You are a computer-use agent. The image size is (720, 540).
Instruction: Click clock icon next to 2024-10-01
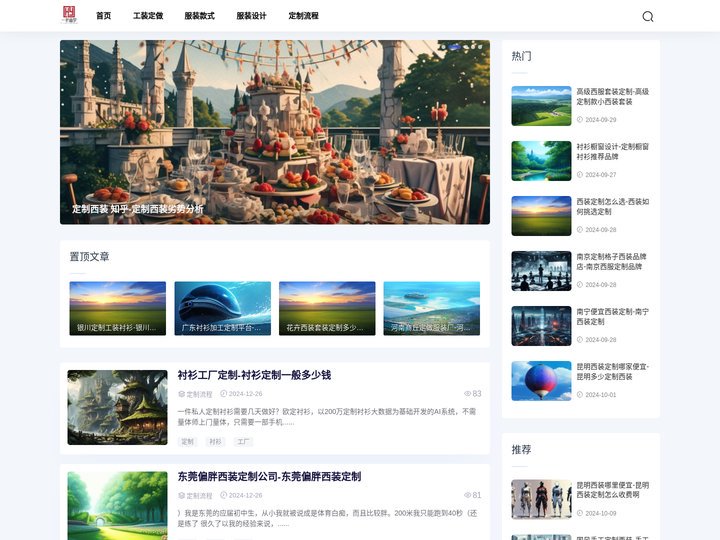pos(579,394)
